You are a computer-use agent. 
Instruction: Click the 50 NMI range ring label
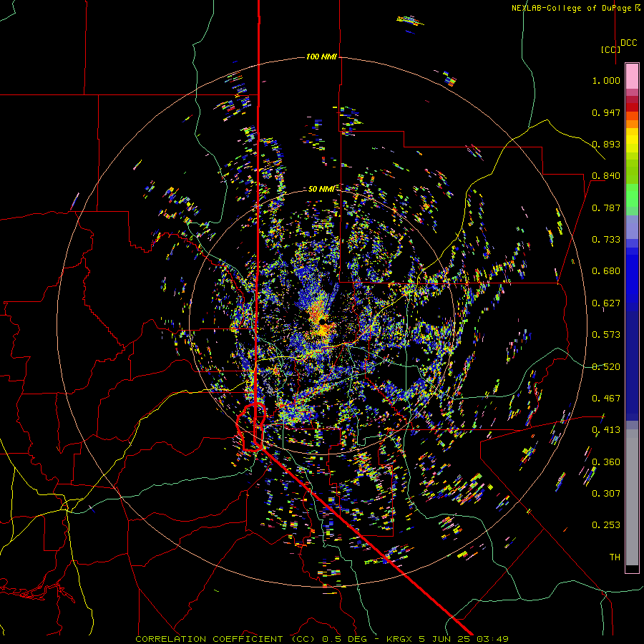[x=321, y=189]
